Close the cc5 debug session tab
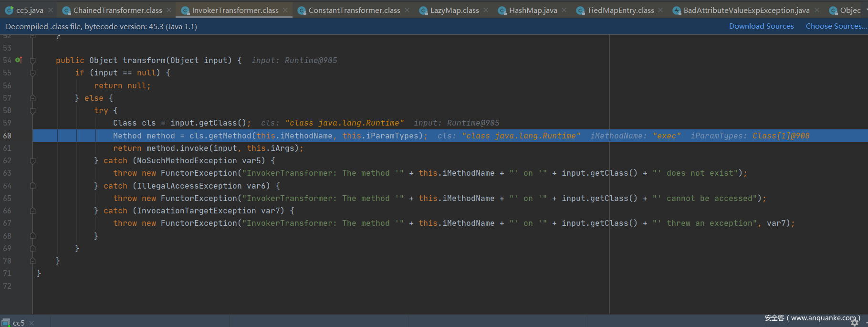 (31, 323)
